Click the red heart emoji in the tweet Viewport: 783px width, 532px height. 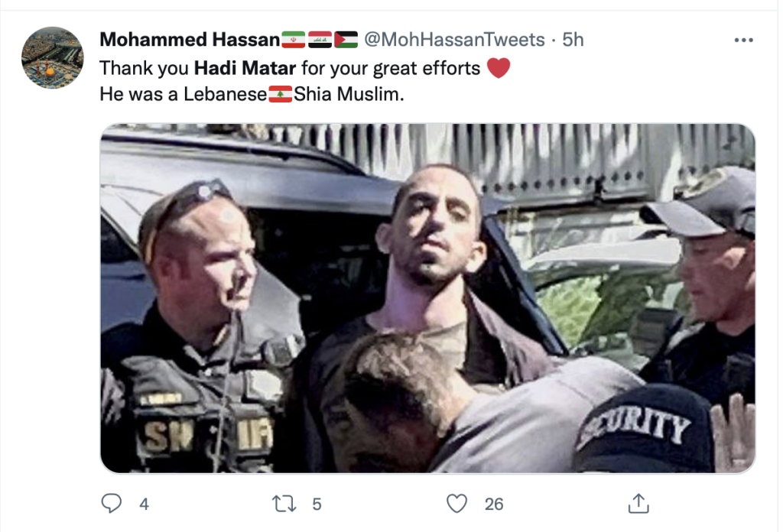click(499, 68)
